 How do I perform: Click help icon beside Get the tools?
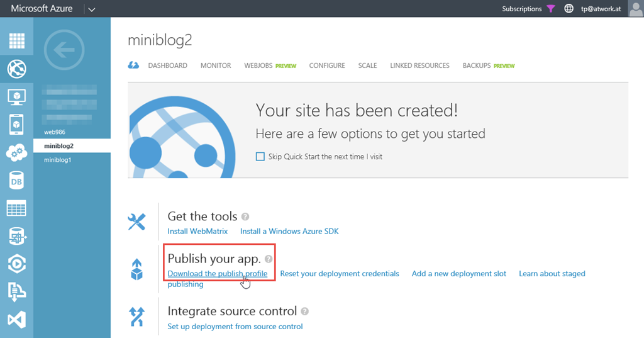tap(245, 217)
